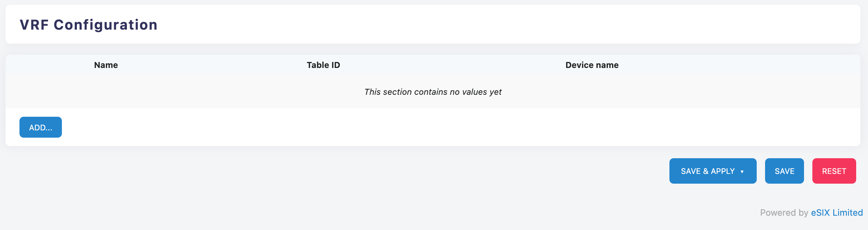The width and height of the screenshot is (868, 230).
Task: Expand the Save & Apply dropdown arrow
Action: 742,171
